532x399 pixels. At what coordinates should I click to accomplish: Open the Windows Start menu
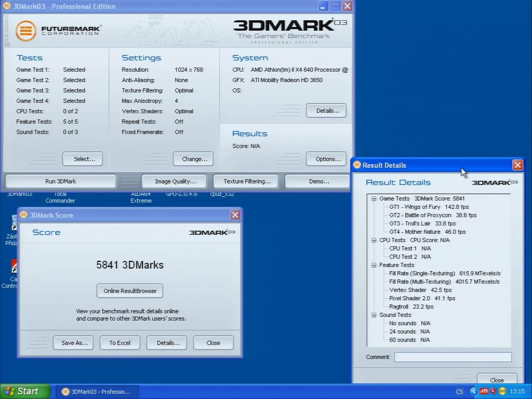(x=25, y=391)
